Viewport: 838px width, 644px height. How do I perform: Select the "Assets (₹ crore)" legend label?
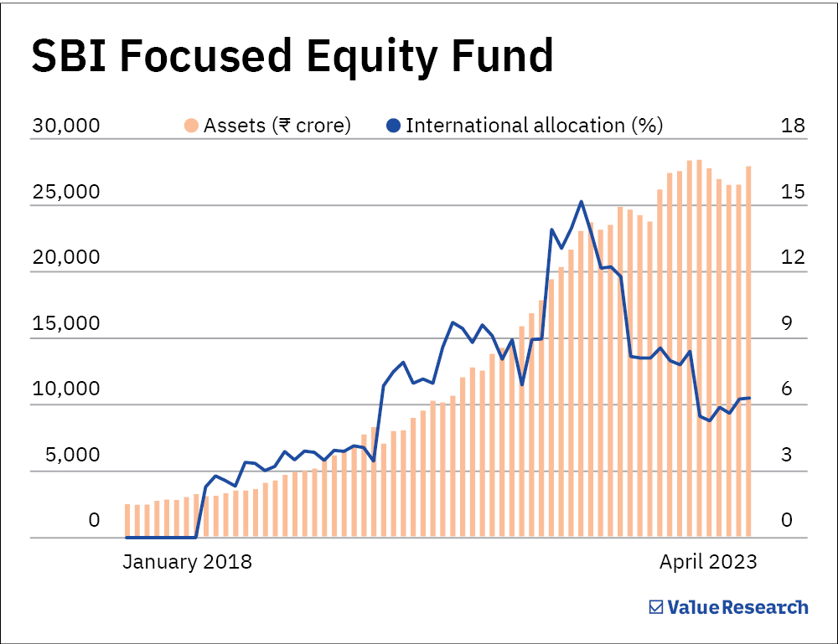[x=277, y=126]
